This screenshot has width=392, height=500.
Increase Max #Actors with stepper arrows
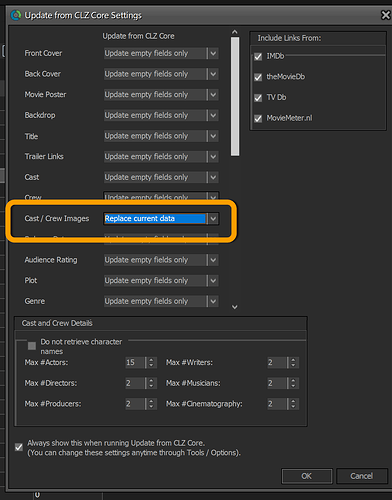[151, 360]
